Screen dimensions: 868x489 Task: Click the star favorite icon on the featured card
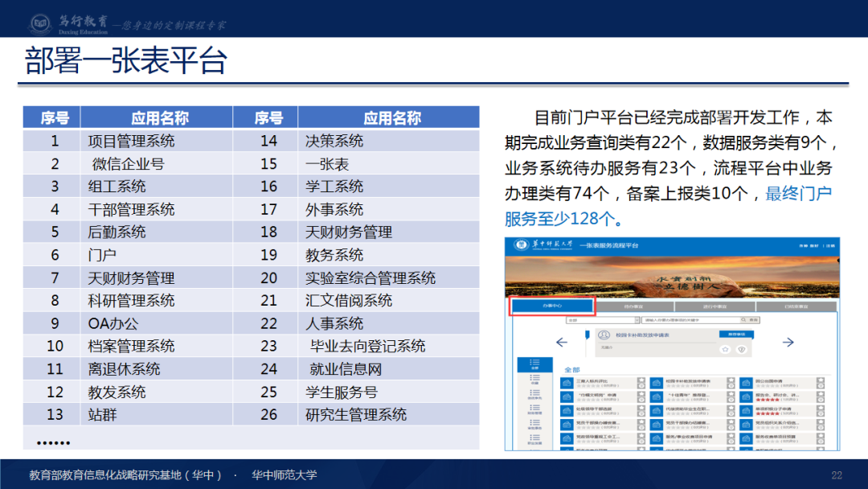coord(725,349)
